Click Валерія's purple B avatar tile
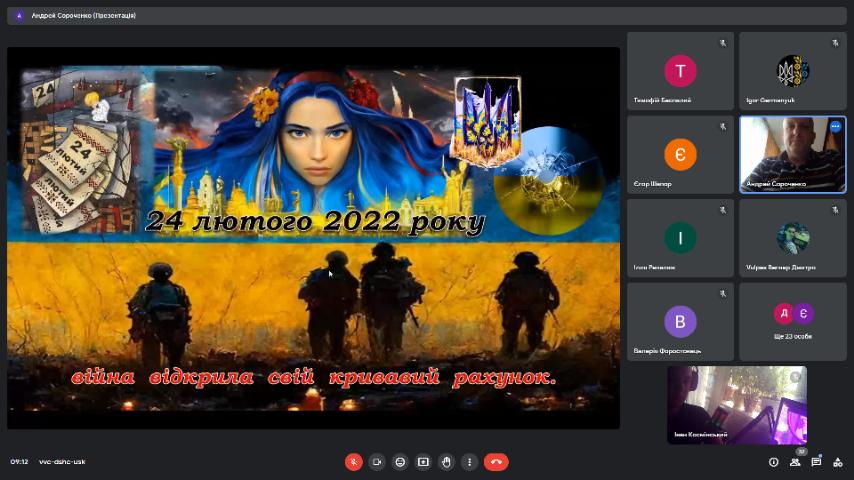 coord(680,321)
